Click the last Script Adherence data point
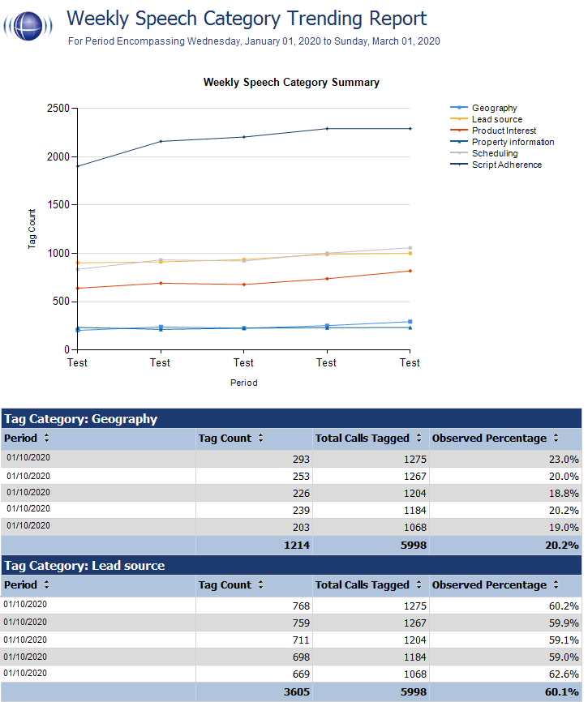 (x=410, y=129)
